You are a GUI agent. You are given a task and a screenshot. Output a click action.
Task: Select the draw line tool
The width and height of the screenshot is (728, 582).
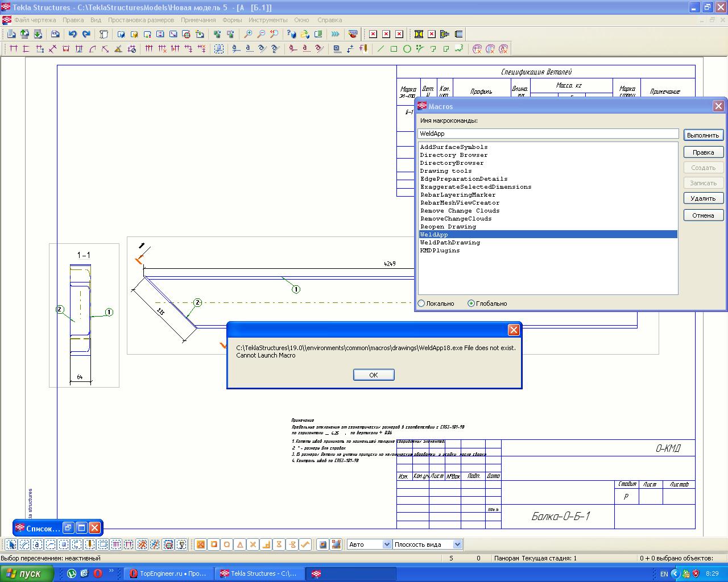point(380,49)
